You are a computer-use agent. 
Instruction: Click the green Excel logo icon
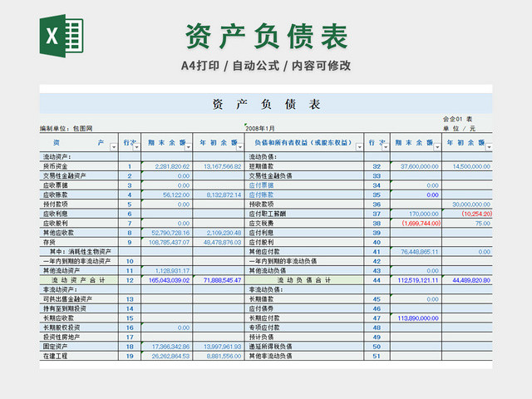point(62,36)
